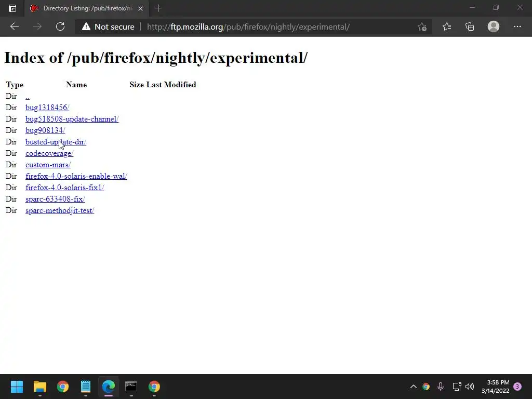Close the Directory Listing tab
This screenshot has width=532, height=399.
[140, 8]
